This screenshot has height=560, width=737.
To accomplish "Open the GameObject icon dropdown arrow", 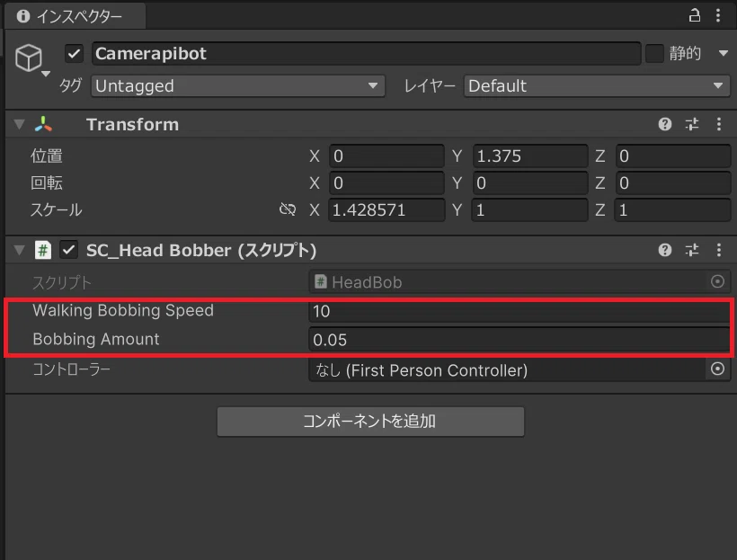I will 46,74.
